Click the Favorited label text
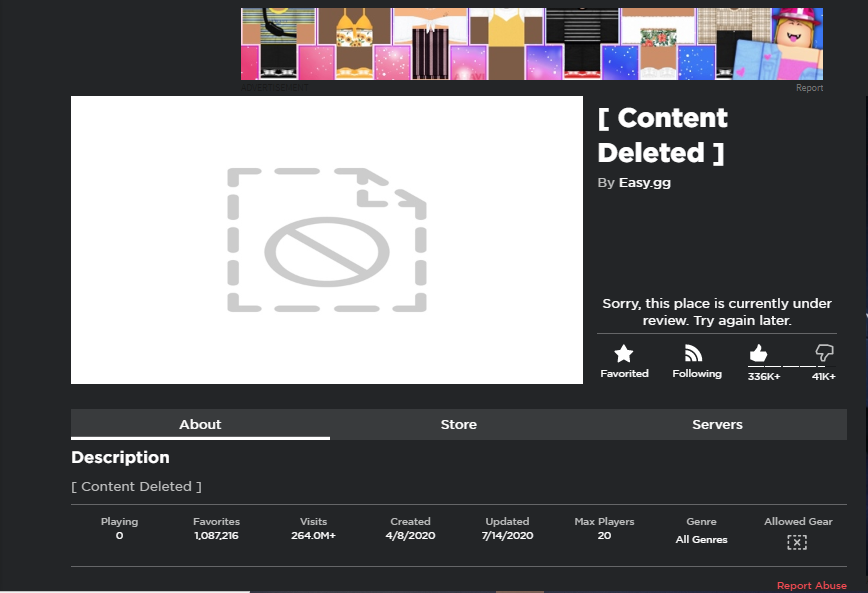This screenshot has width=868, height=593. click(x=624, y=374)
